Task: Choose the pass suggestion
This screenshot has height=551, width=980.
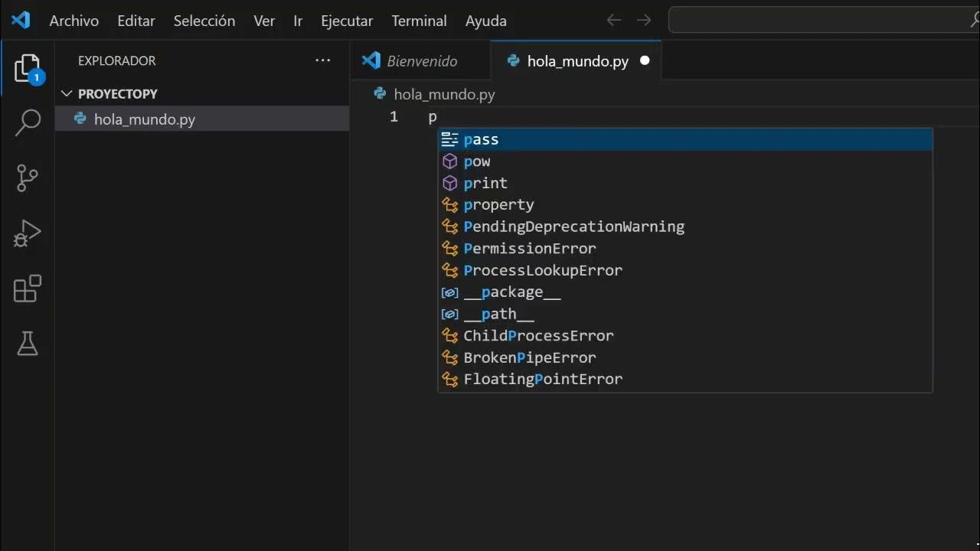Action: (684, 139)
